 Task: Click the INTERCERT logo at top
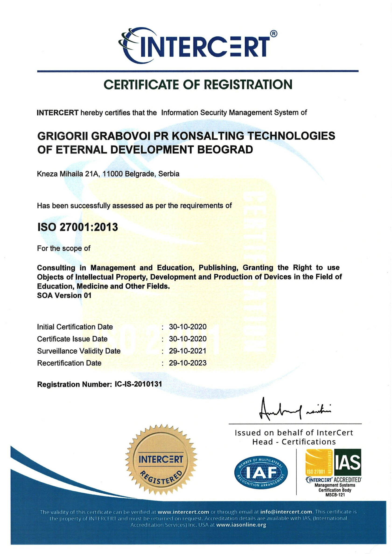point(198,45)
